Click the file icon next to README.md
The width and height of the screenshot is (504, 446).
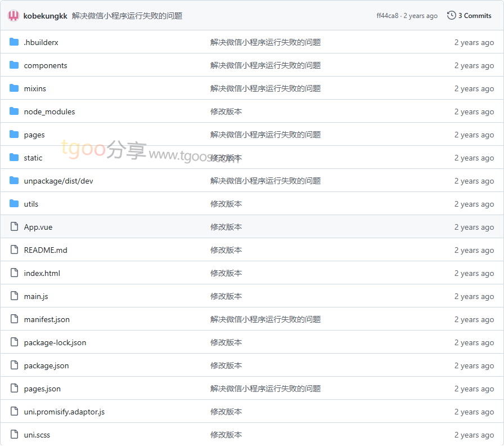[14, 250]
